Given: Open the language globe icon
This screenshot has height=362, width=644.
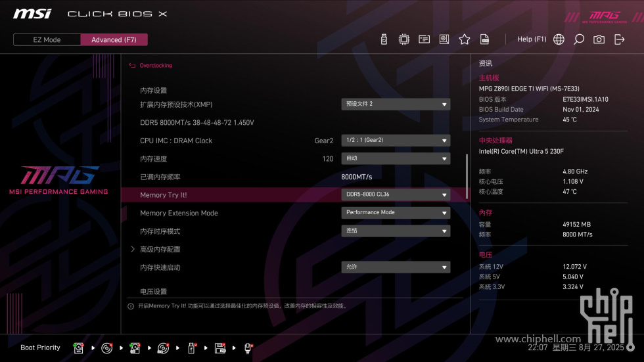Looking at the screenshot, I should coord(559,39).
